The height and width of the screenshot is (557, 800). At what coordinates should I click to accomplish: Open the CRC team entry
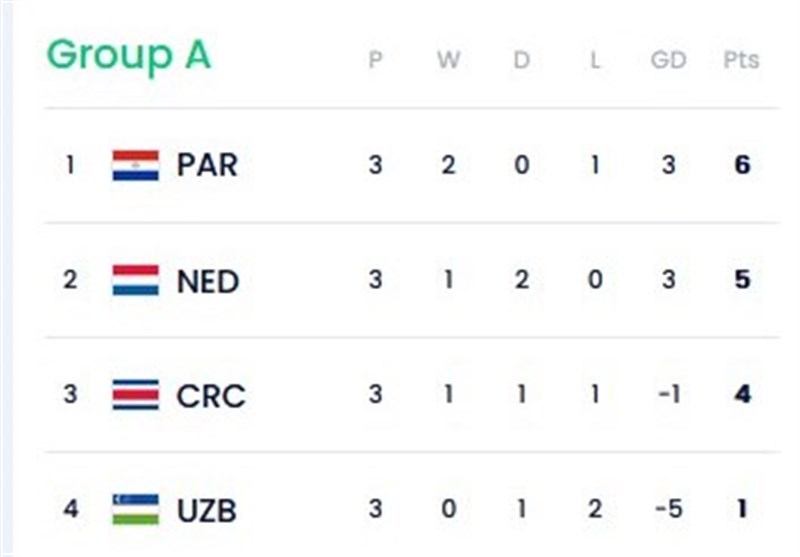[x=210, y=396]
